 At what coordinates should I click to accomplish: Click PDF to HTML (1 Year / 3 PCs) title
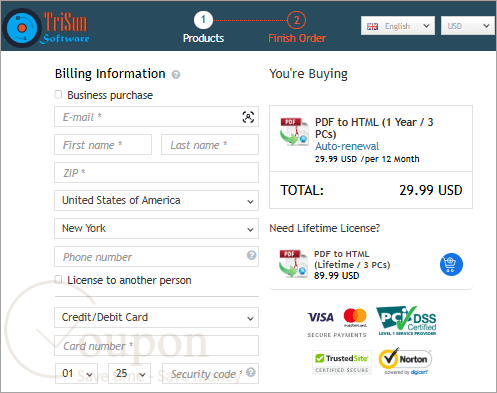[x=374, y=128]
